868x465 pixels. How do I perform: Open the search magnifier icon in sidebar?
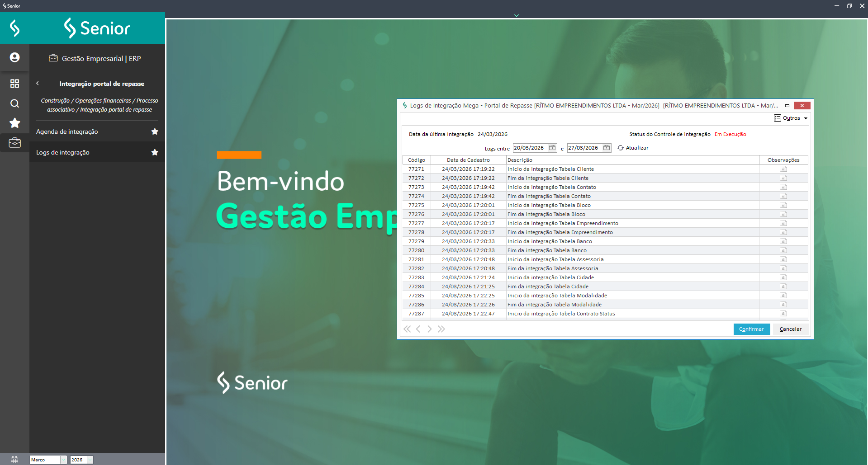(14, 103)
